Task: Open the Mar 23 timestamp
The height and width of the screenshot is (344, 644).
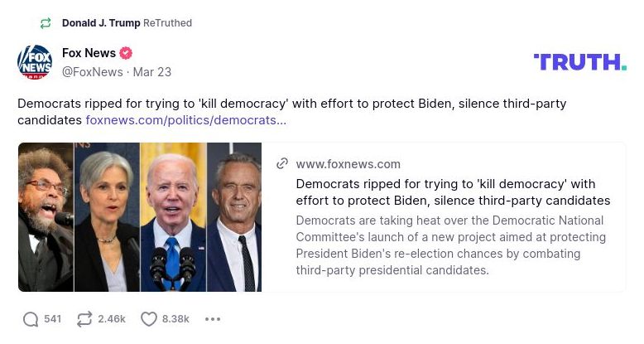Action: click(x=153, y=72)
